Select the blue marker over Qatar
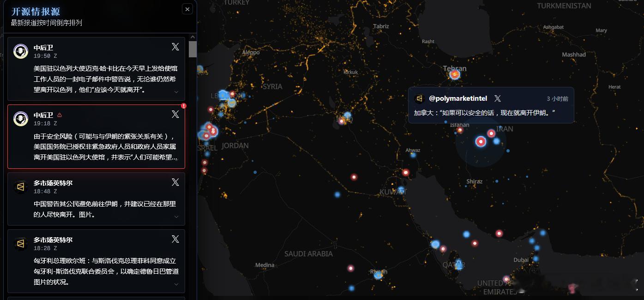This screenshot has height=300, width=644. click(459, 265)
